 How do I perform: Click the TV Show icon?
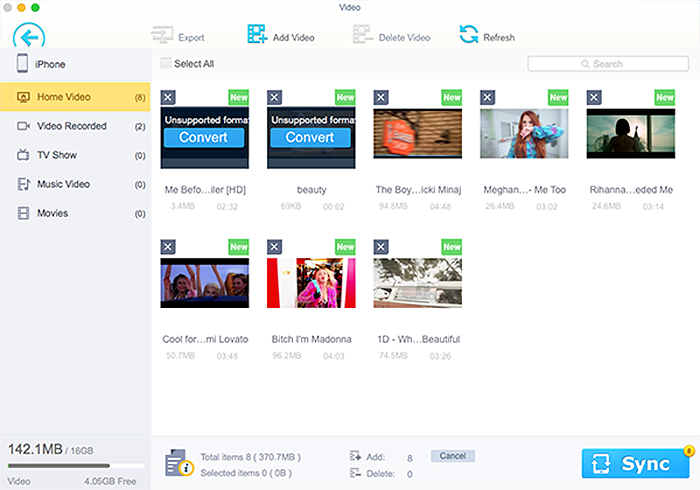coord(23,155)
